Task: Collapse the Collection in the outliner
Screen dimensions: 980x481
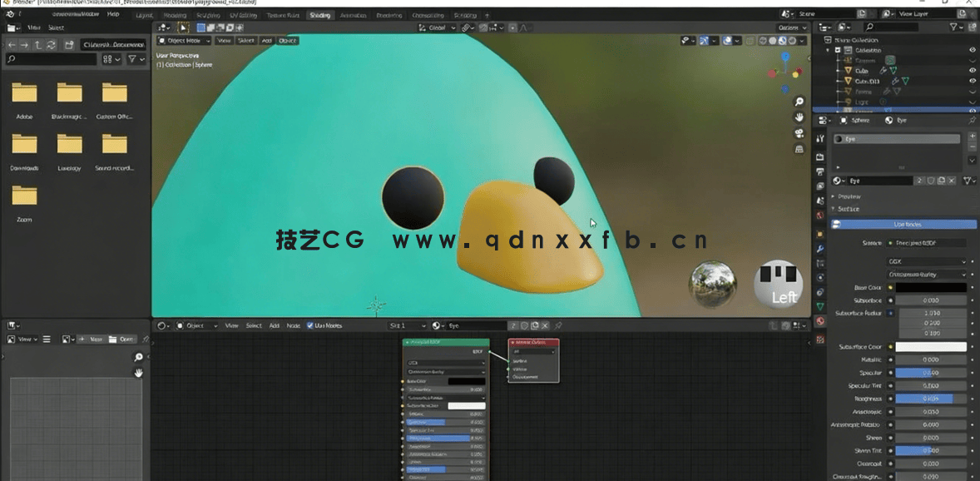Action: (x=827, y=50)
